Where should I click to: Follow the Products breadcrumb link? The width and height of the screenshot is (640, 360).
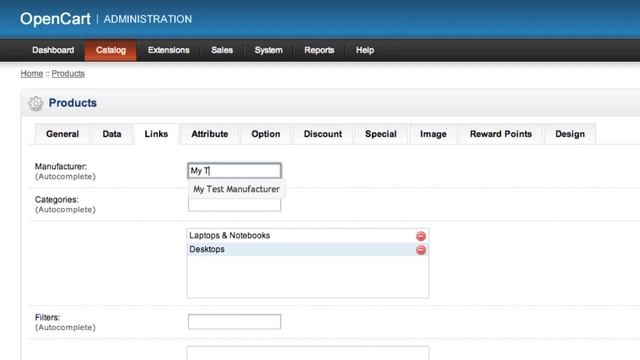point(68,73)
